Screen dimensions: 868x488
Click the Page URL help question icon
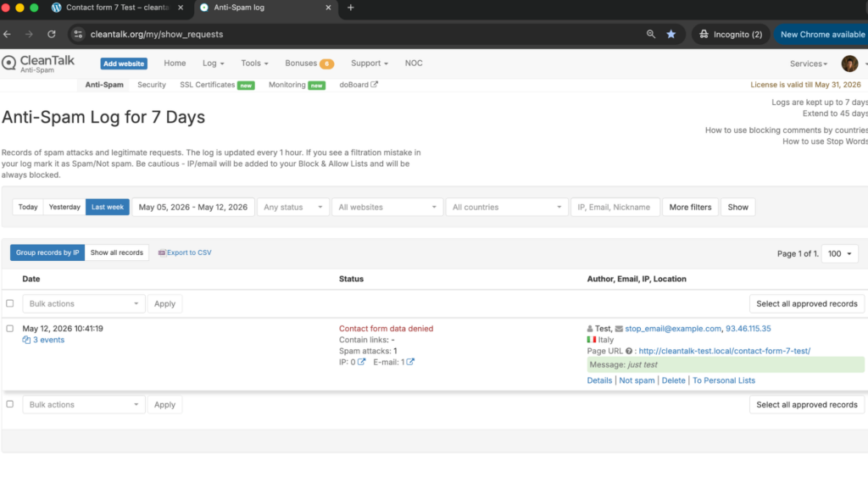point(629,351)
